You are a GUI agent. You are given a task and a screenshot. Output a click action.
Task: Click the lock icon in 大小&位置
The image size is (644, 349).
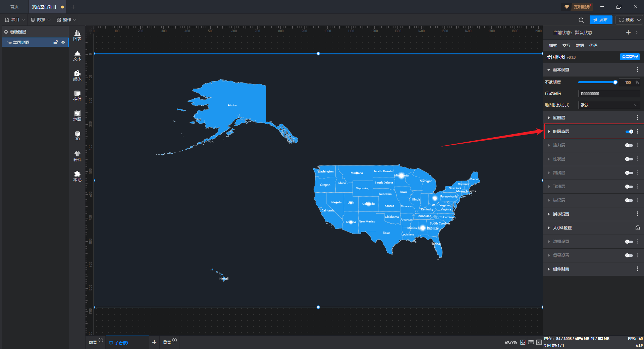[x=637, y=228]
